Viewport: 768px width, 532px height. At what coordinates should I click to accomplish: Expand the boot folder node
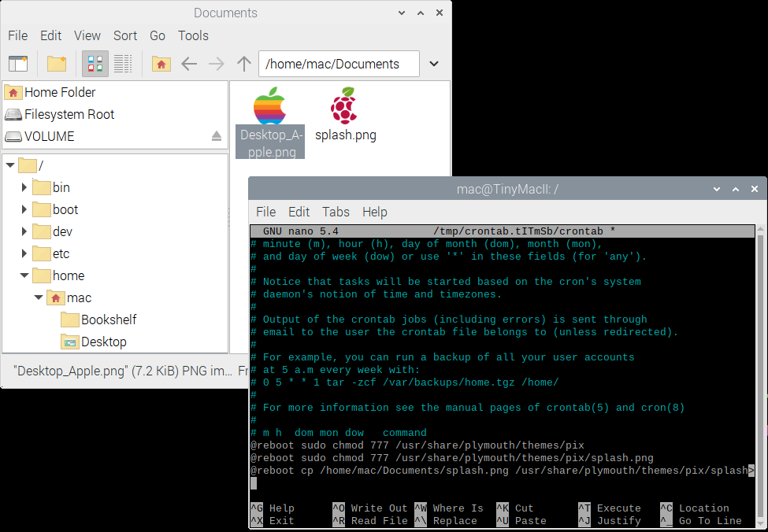coord(24,209)
